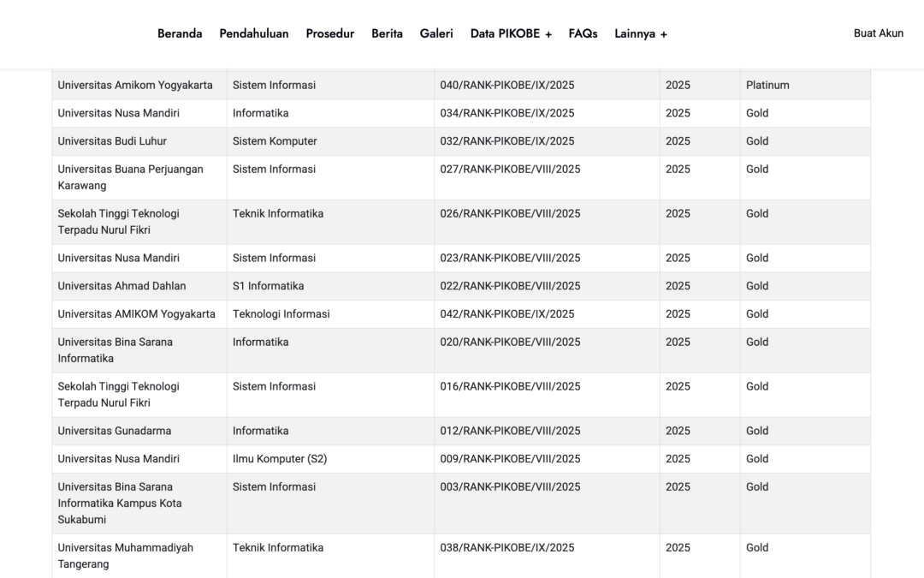Viewport: 924px width, 578px height.
Task: Open the Beranda menu item
Action: coord(180,33)
